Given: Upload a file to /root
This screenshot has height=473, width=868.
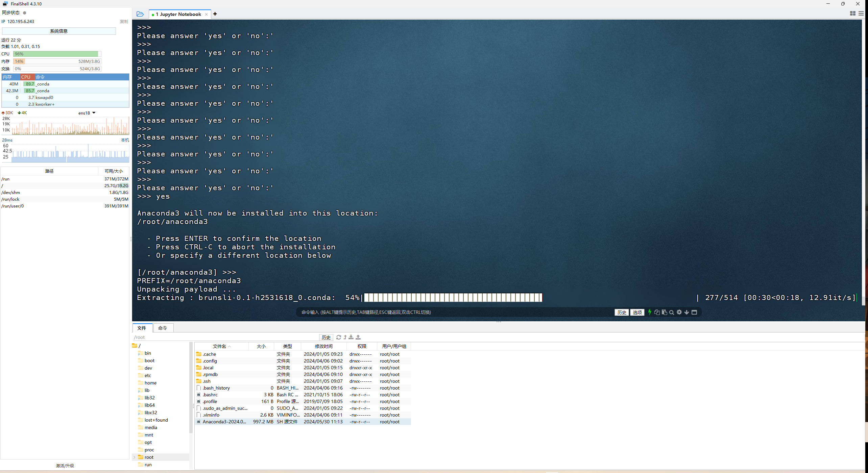Looking at the screenshot, I should coord(358,337).
